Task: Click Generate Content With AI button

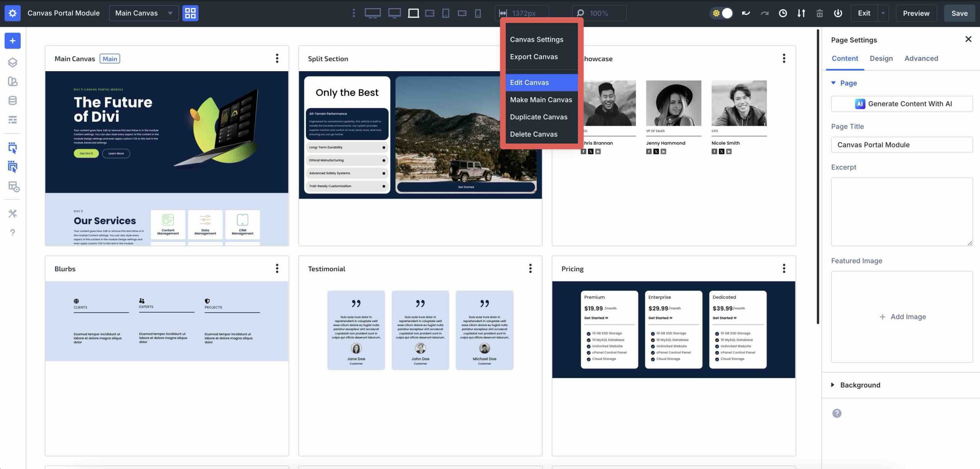Action: [902, 104]
